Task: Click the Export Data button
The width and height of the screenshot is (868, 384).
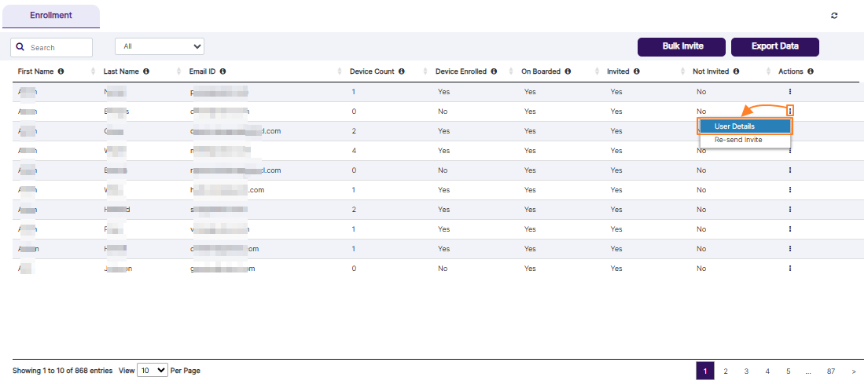Action: click(x=774, y=47)
